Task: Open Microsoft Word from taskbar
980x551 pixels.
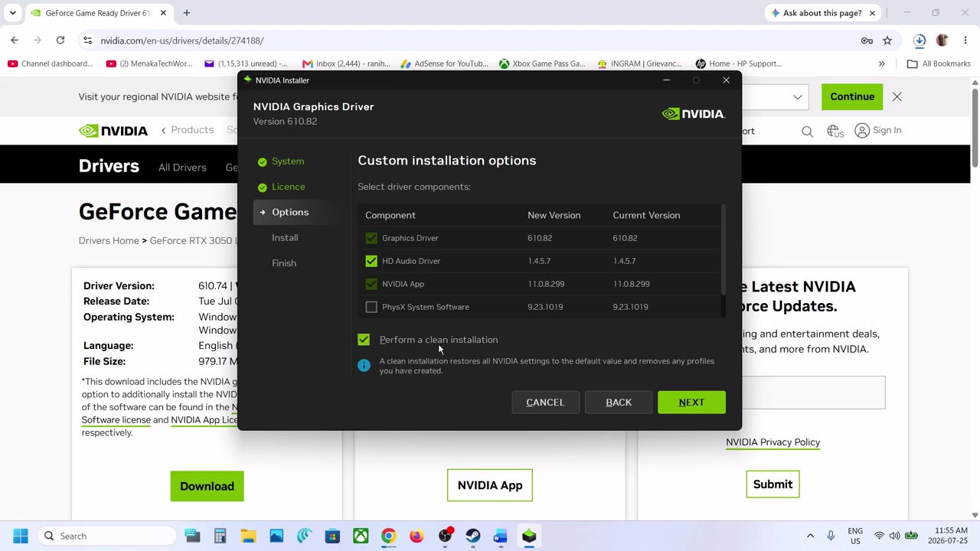Action: point(501,536)
